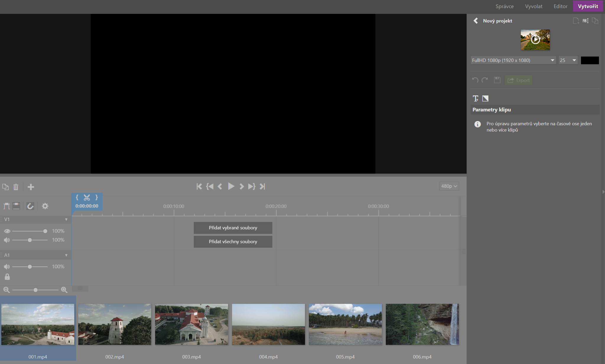Expand the A1 track options arrow
Screen dimensions: 605x364
click(x=66, y=255)
